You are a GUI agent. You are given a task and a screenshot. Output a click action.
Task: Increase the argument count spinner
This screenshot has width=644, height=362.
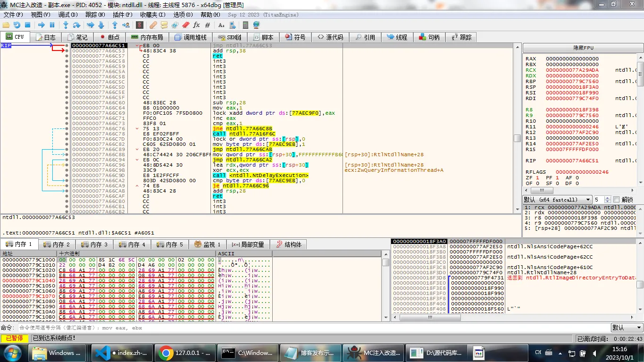point(608,198)
